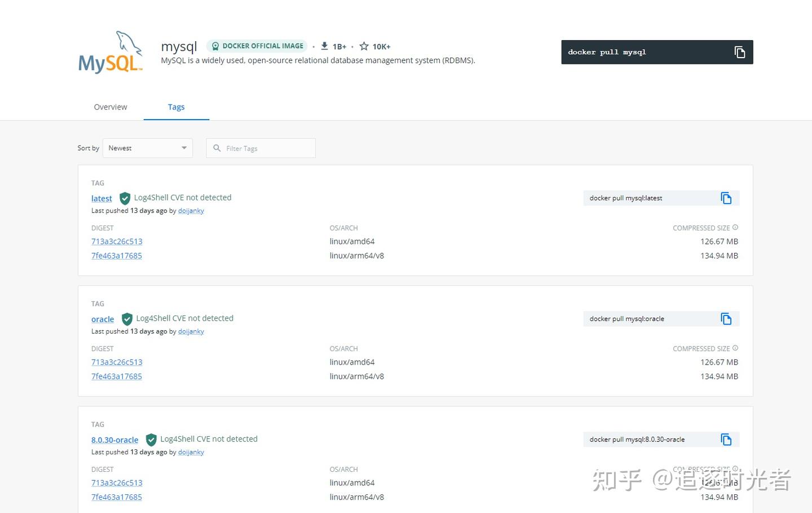Open the latest tag link
Viewport: 812px width, 513px height.
click(101, 198)
